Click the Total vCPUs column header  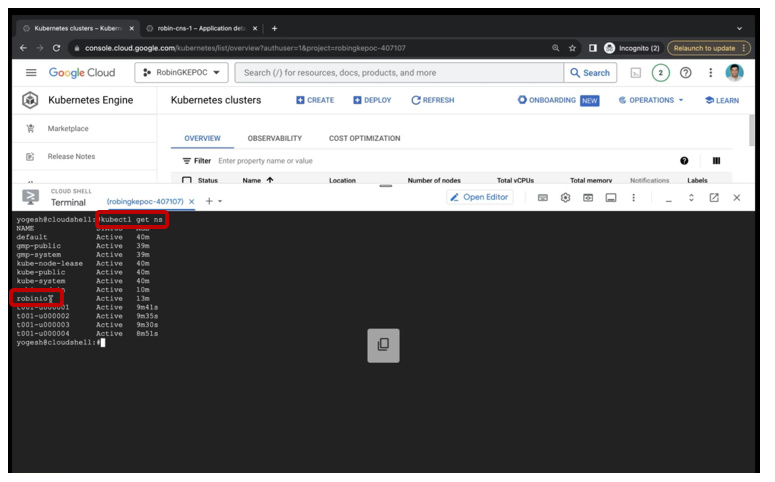(x=515, y=180)
